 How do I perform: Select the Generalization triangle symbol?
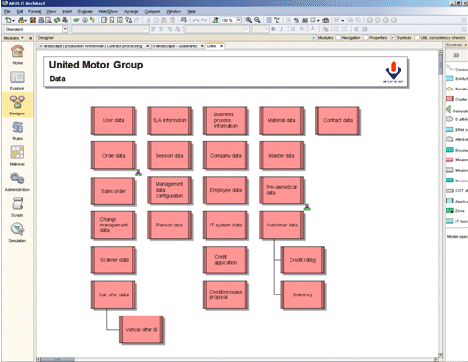(449, 109)
